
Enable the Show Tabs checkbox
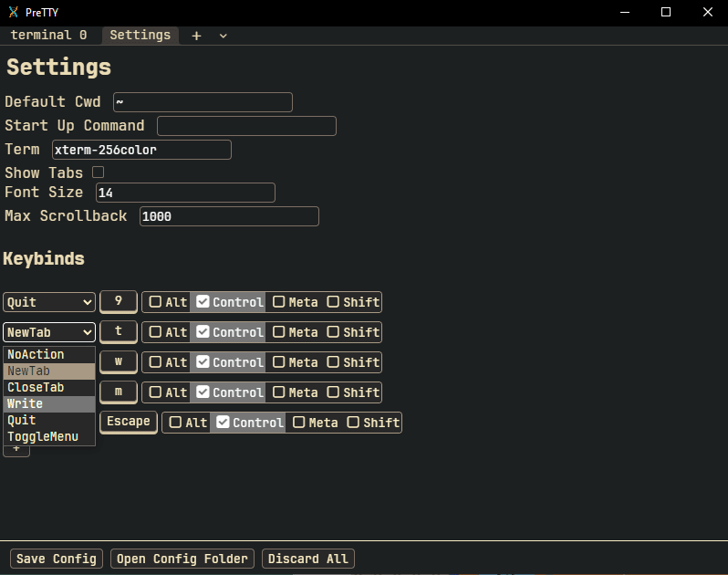click(99, 172)
